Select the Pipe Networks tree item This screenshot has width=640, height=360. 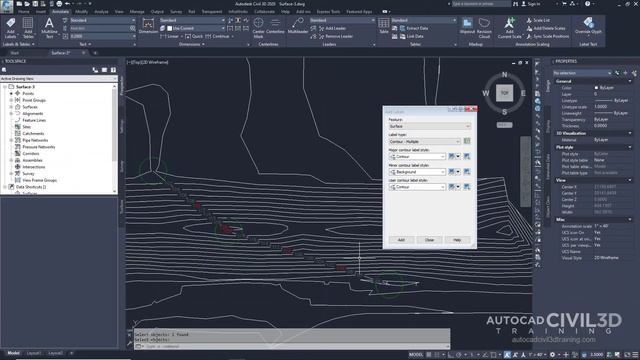click(x=35, y=140)
